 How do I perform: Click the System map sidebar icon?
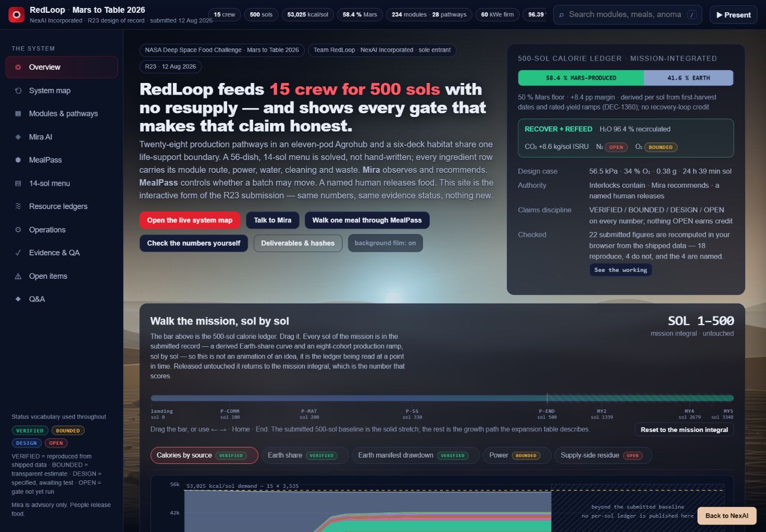coord(18,90)
